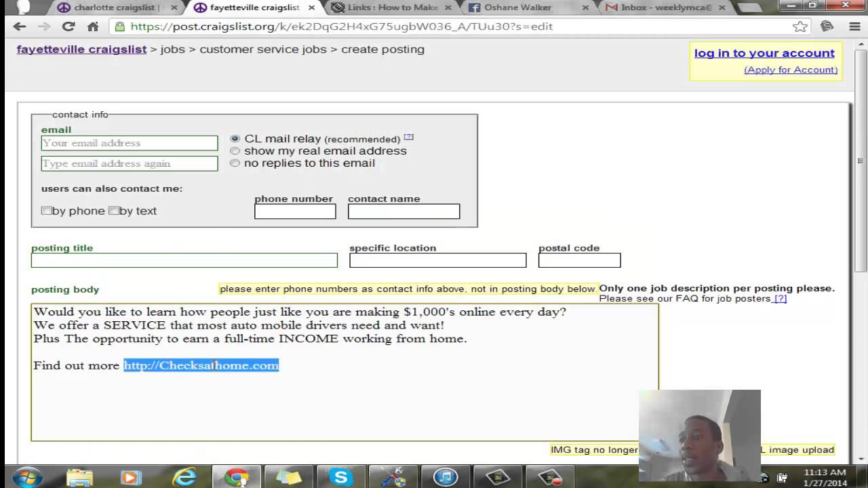
Task: Click the 'Only one job description per posting' notice
Action: (x=717, y=288)
